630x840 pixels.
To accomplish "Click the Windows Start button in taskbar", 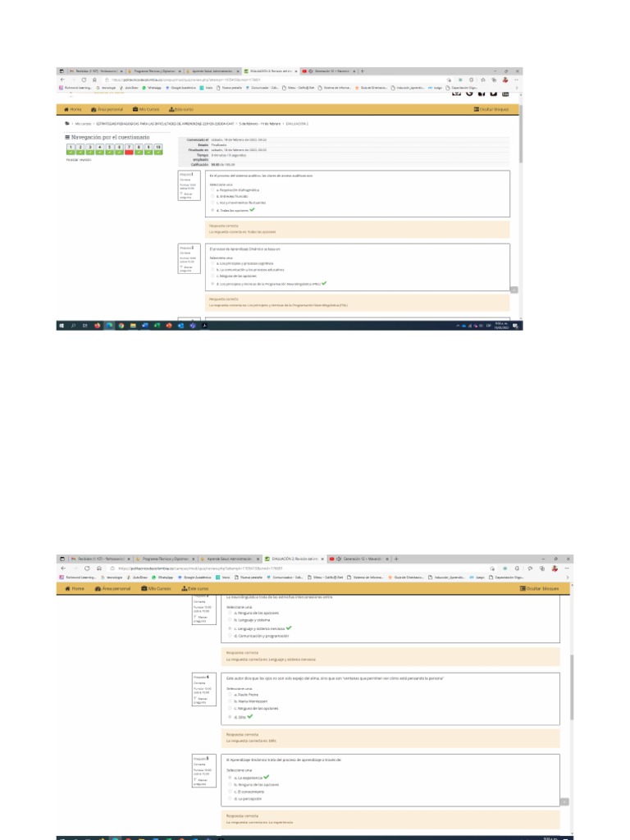I will (x=62, y=325).
